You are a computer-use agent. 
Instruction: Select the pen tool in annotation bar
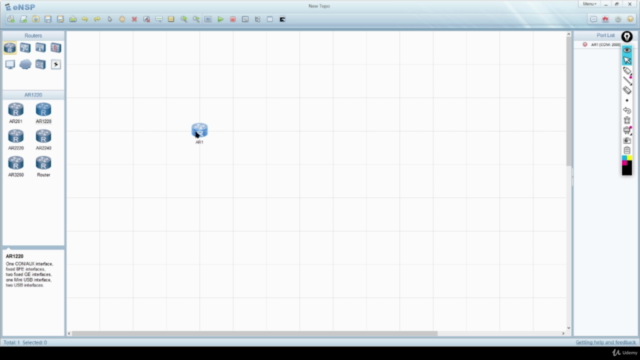627,71
